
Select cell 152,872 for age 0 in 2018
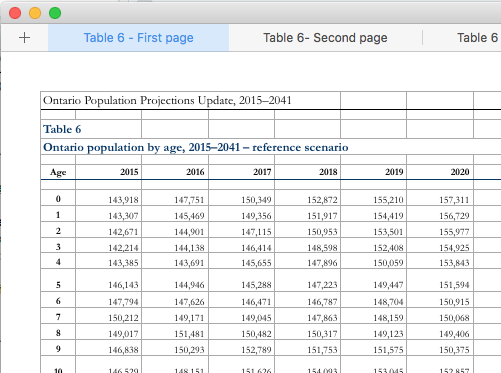pos(307,198)
